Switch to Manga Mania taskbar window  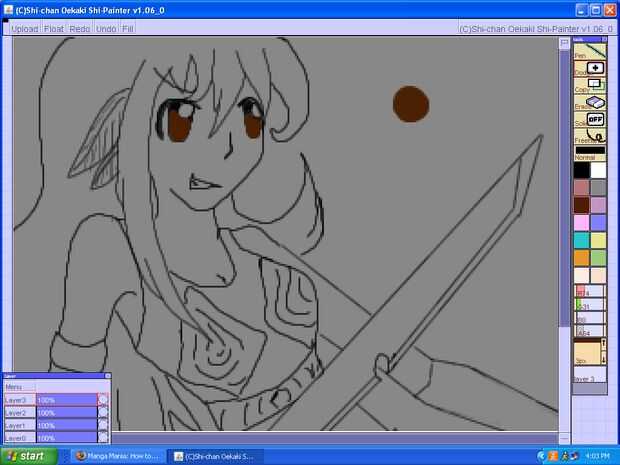coord(118,456)
